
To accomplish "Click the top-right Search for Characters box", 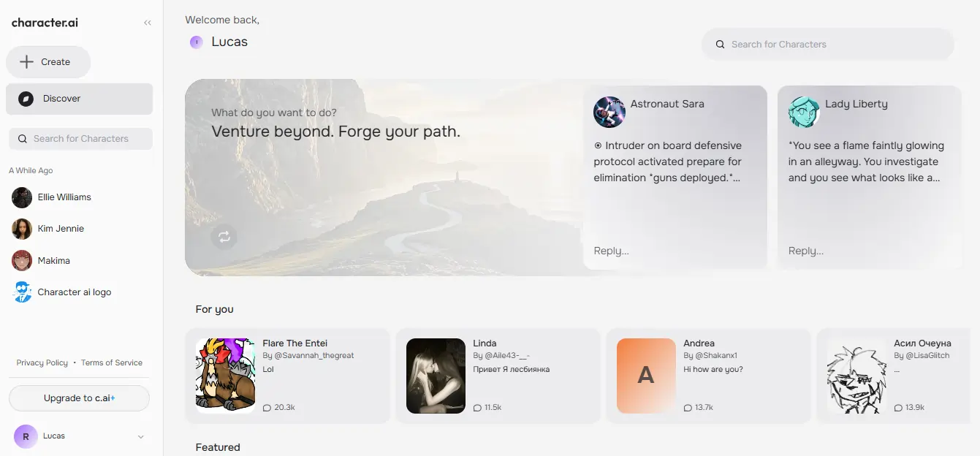I will (x=827, y=45).
